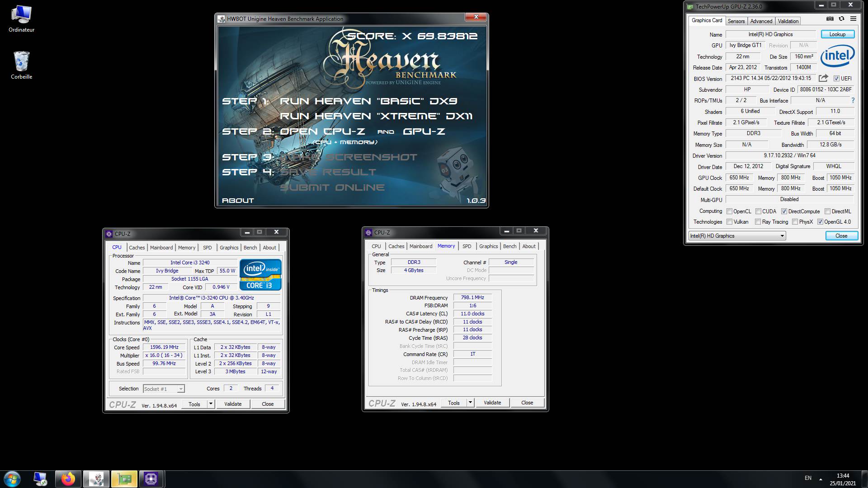Toggle the Vulkan checkbox
The width and height of the screenshot is (868, 488).
[x=729, y=222]
